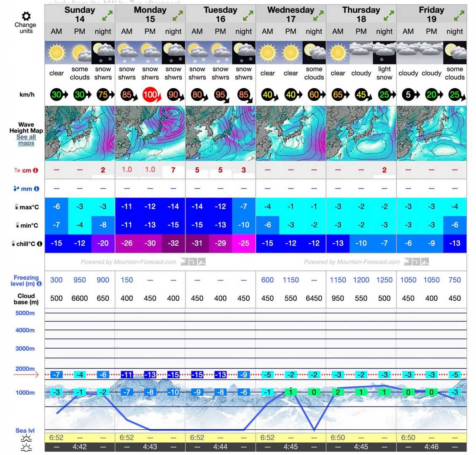Image resolution: width=476 pixels, height=455 pixels.
Task: Open Monday's wave height map thumbnail
Action: [150, 133]
